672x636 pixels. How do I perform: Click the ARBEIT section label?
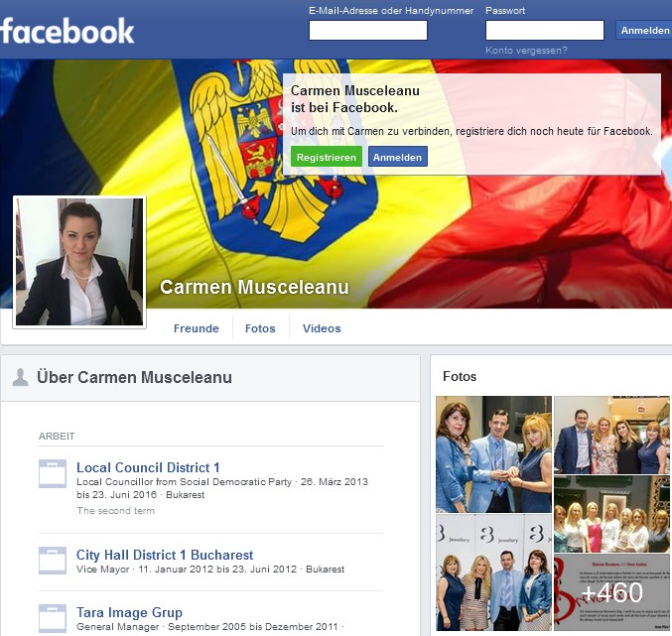(x=57, y=436)
